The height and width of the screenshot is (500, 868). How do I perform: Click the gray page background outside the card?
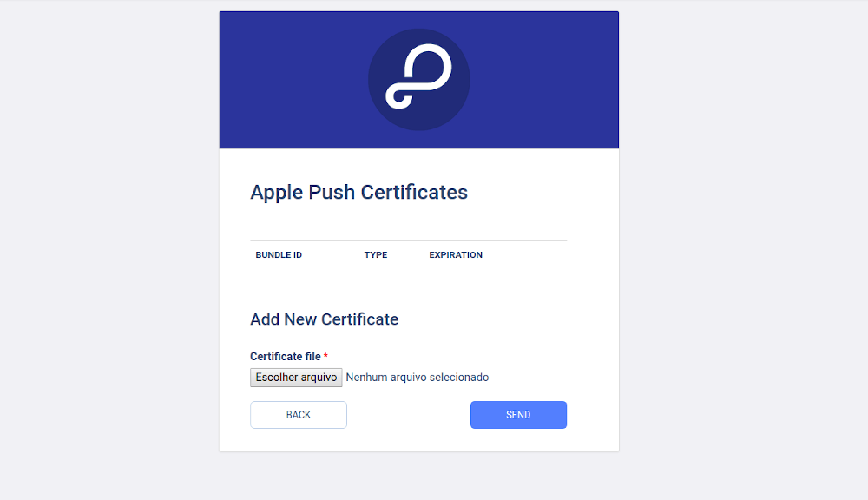pyautogui.click(x=742, y=249)
